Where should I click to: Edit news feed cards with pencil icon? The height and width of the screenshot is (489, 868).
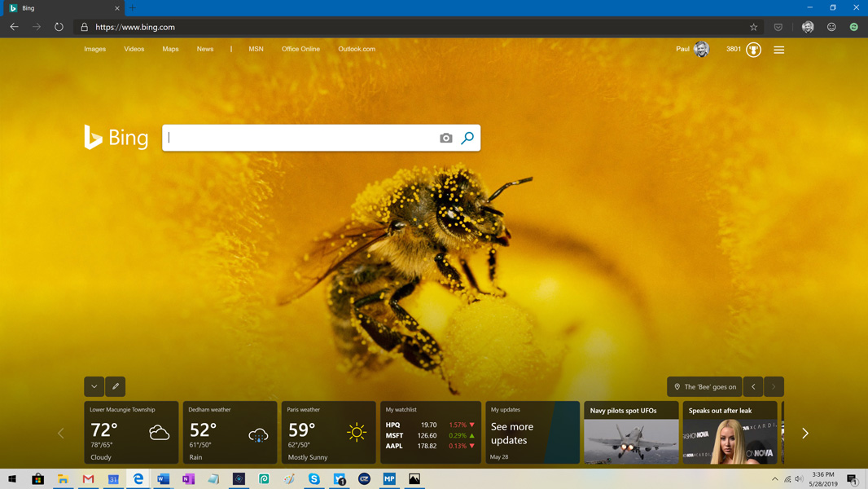click(x=116, y=386)
